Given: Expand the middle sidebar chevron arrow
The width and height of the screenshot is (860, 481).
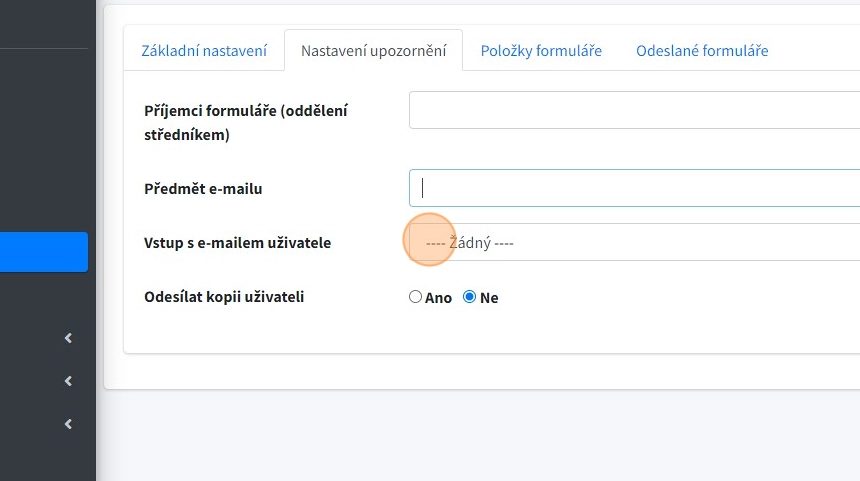Looking at the screenshot, I should tap(68, 381).
